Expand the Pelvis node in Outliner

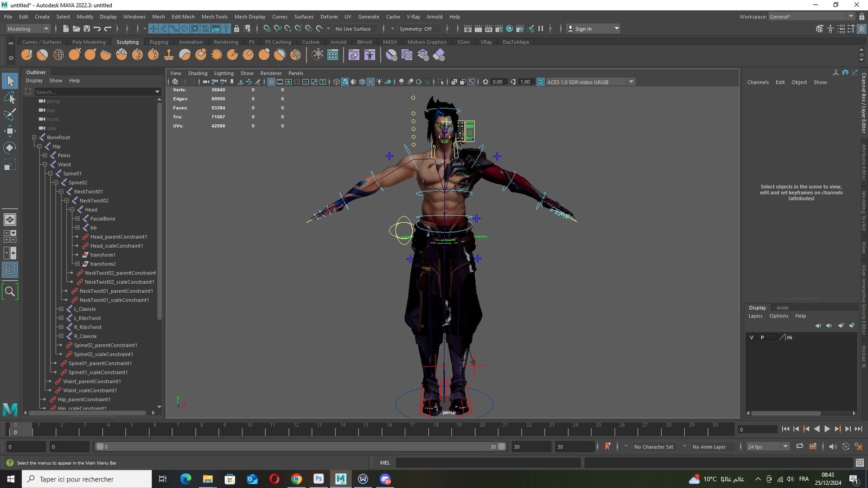pos(45,155)
